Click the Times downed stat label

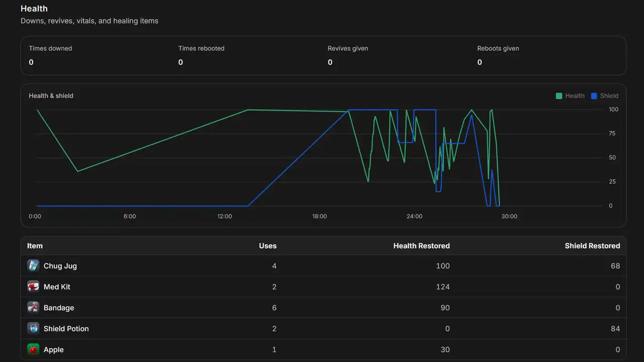click(x=50, y=48)
